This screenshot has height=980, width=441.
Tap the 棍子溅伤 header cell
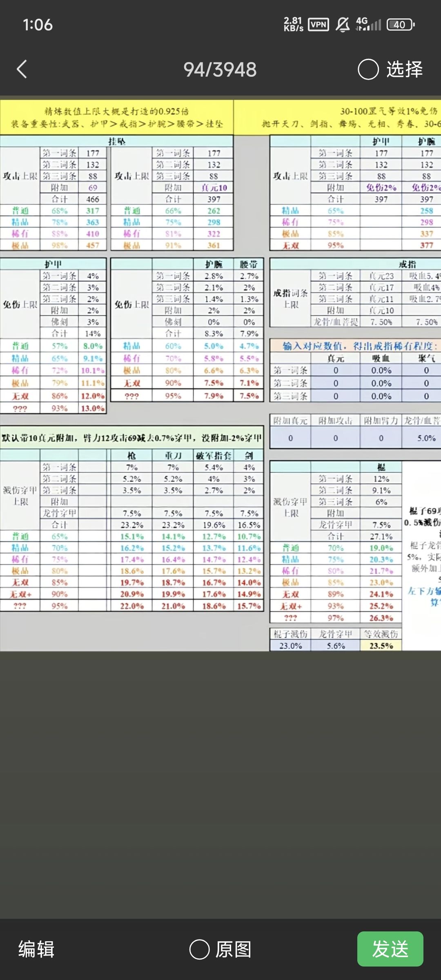click(290, 634)
